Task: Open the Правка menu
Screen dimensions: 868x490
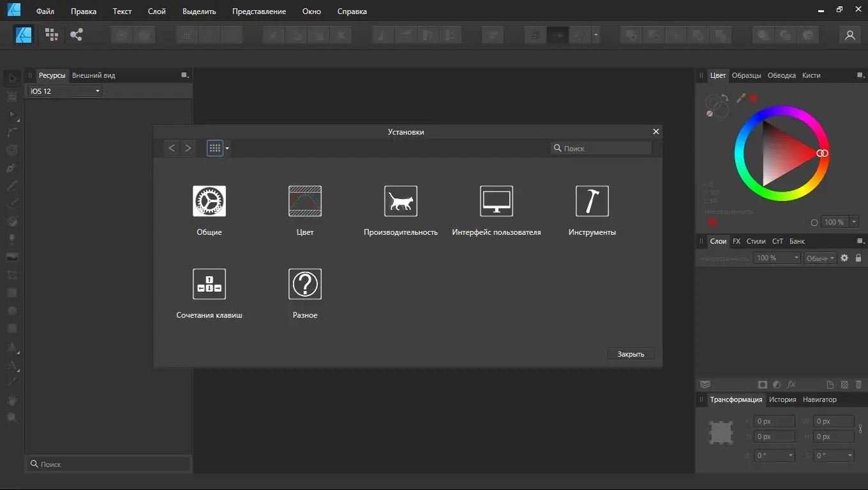Action: point(84,11)
